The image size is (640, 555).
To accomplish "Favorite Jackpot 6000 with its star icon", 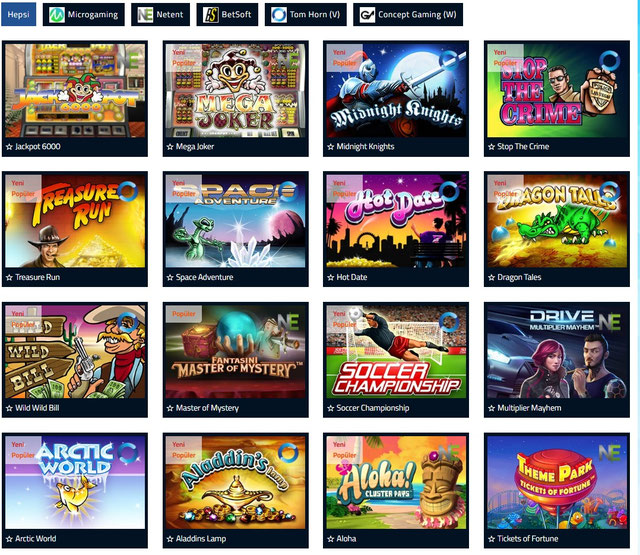I will (x=9, y=147).
